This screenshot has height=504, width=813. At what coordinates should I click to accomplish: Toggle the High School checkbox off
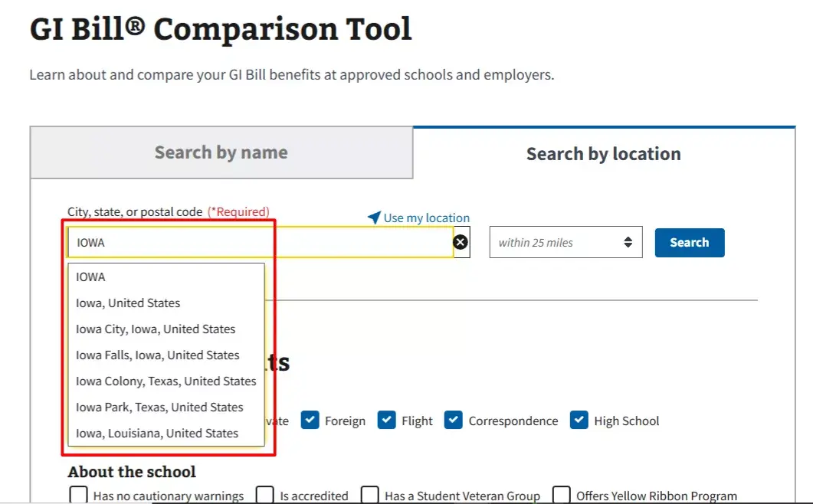579,420
